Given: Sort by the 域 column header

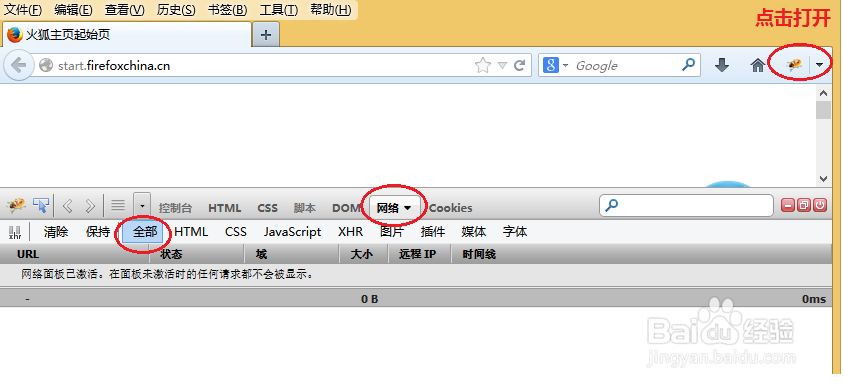Looking at the screenshot, I should point(291,254).
